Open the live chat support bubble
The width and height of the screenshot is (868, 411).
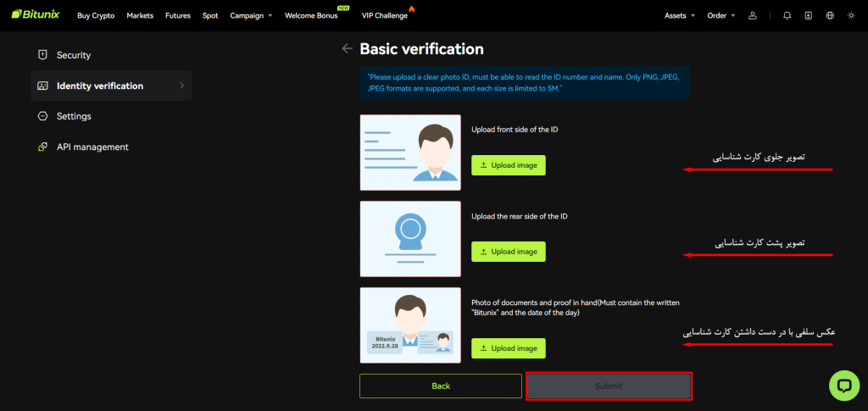[x=843, y=385]
